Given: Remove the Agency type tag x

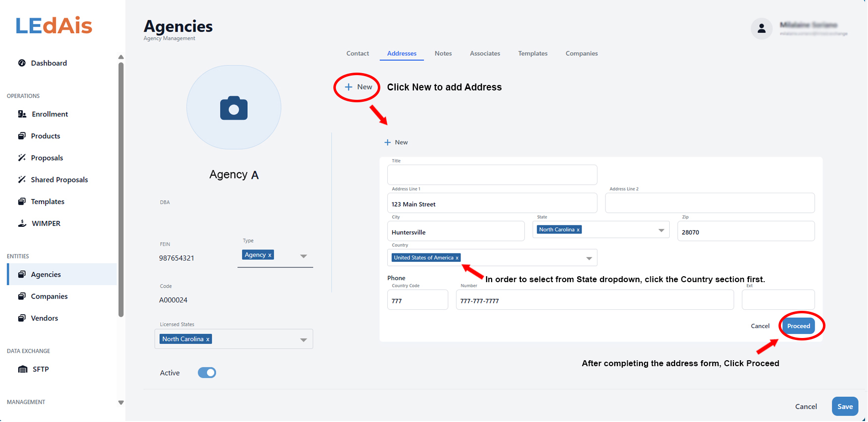Looking at the screenshot, I should click(x=270, y=255).
